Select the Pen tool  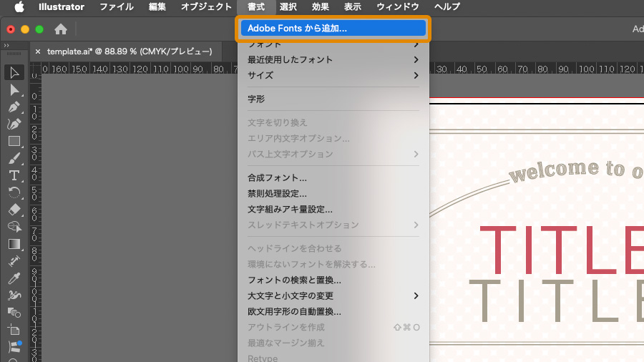tap(14, 107)
